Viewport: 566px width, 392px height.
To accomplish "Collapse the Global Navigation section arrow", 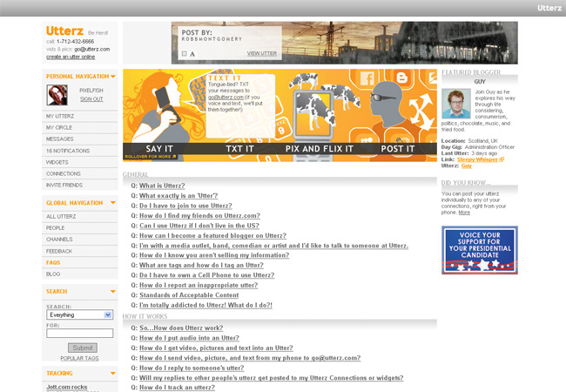I will point(113,203).
